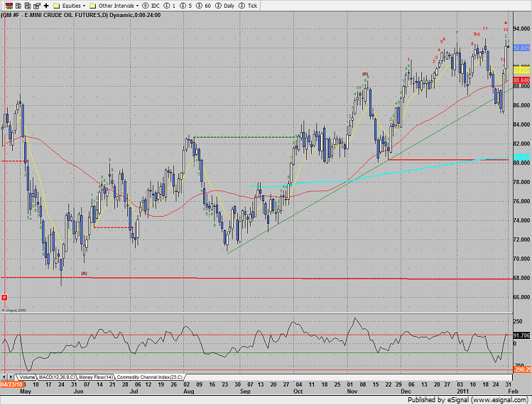
Task: Switch to 5-minute interval
Action: coord(186,6)
